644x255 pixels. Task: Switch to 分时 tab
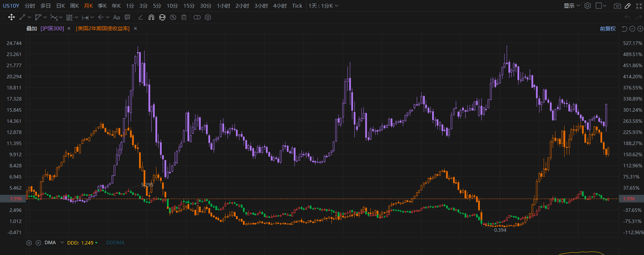(30, 6)
